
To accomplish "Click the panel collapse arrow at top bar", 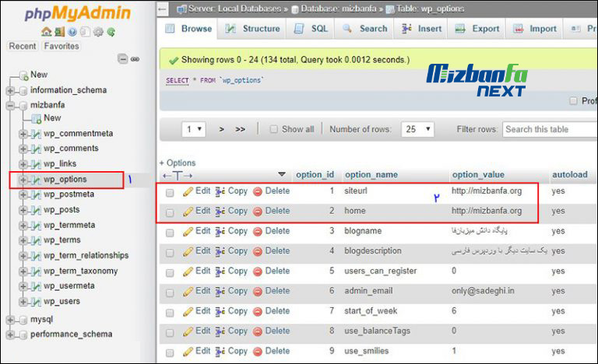I will pyautogui.click(x=163, y=9).
